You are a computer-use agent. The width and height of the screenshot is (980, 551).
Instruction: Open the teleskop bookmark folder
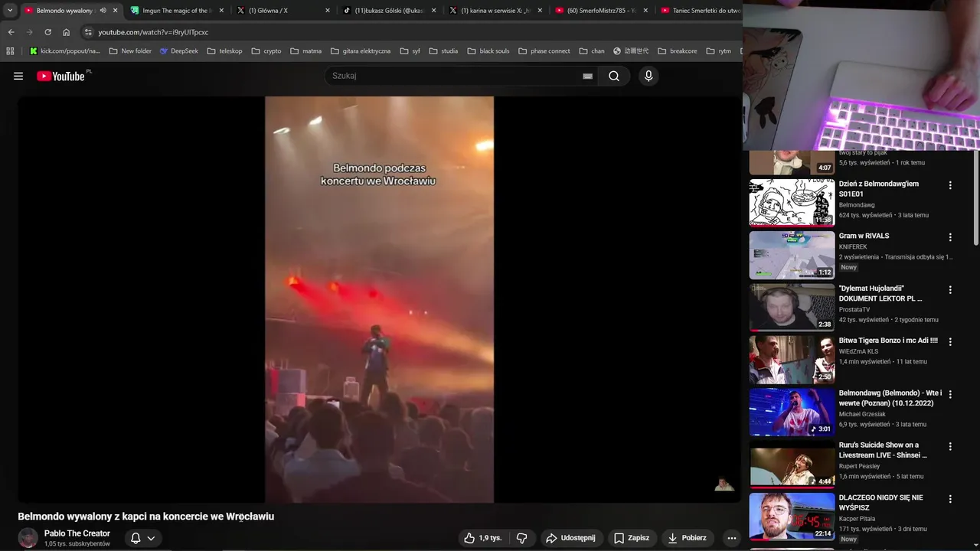(x=224, y=51)
